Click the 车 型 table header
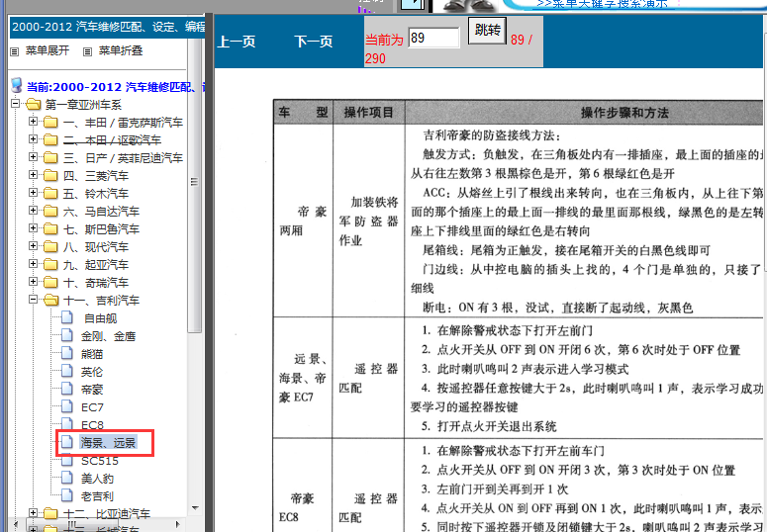Image resolution: width=767 pixels, height=532 pixels. pos(303,113)
